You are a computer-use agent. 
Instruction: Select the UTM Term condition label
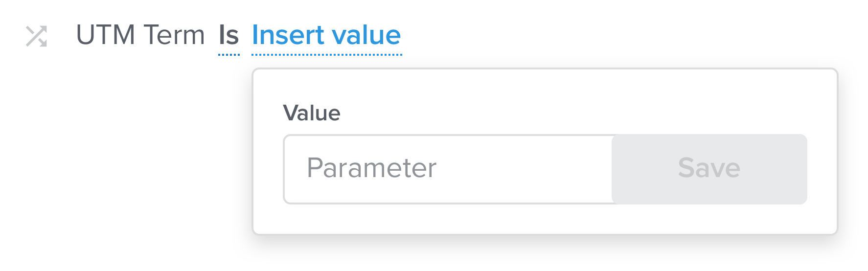pos(140,35)
